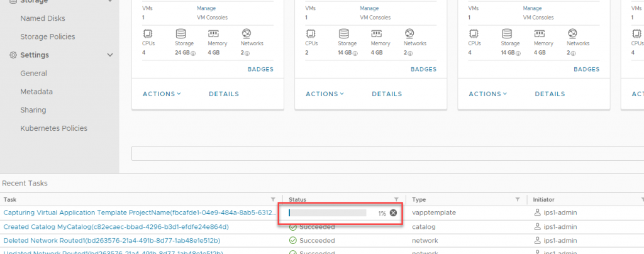Click CPUs chip icon in the 2-CPU card
Image resolution: width=644 pixels, height=254 pixels.
click(310, 33)
